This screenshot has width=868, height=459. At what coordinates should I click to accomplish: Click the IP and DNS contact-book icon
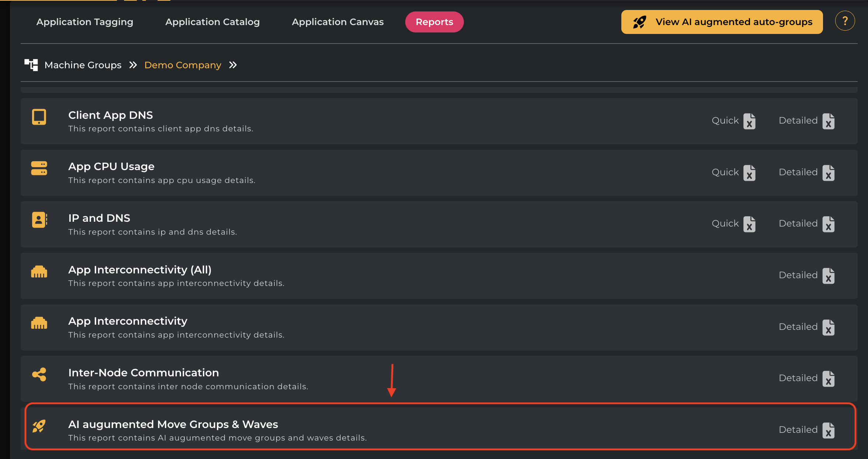[x=39, y=220]
